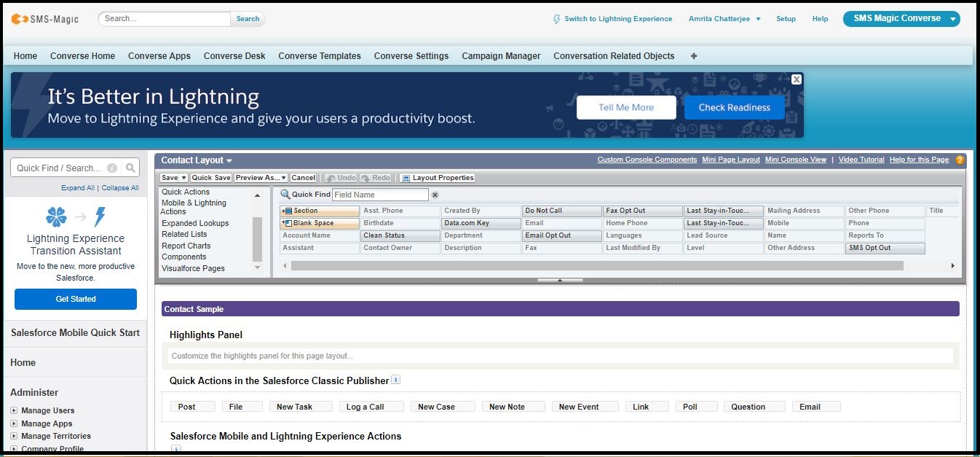Image resolution: width=980 pixels, height=457 pixels.
Task: Click the Check Readiness button
Action: pyautogui.click(x=735, y=107)
